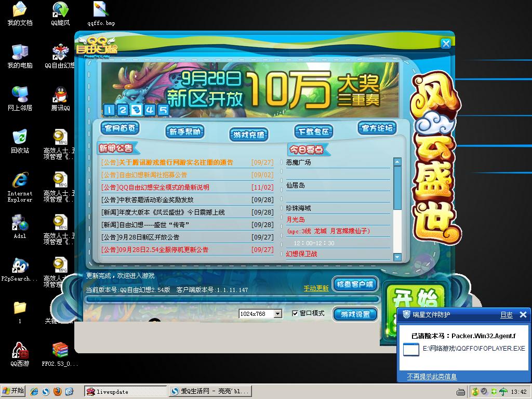Select 幻想保卫战 in today's highlights
The image size is (532, 399).
pos(302,254)
